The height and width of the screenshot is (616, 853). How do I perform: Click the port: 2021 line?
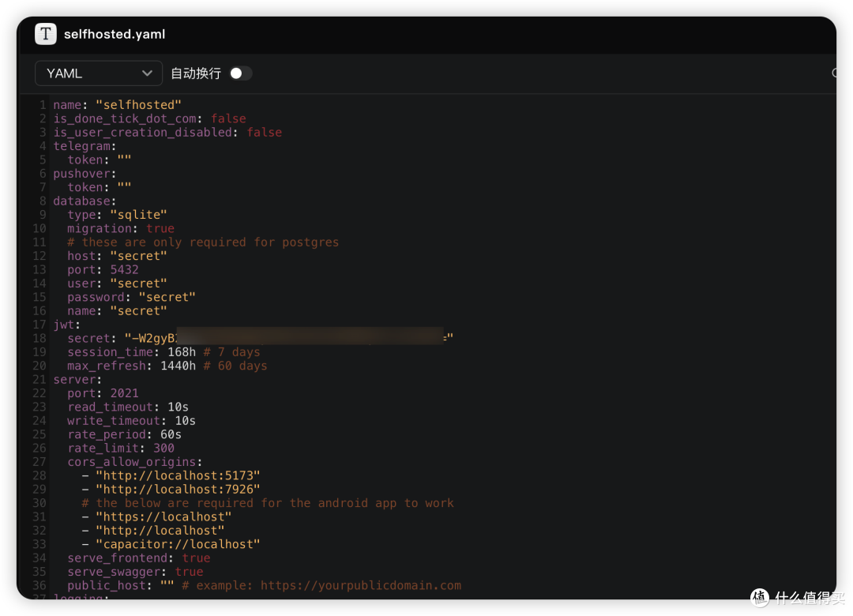(103, 393)
